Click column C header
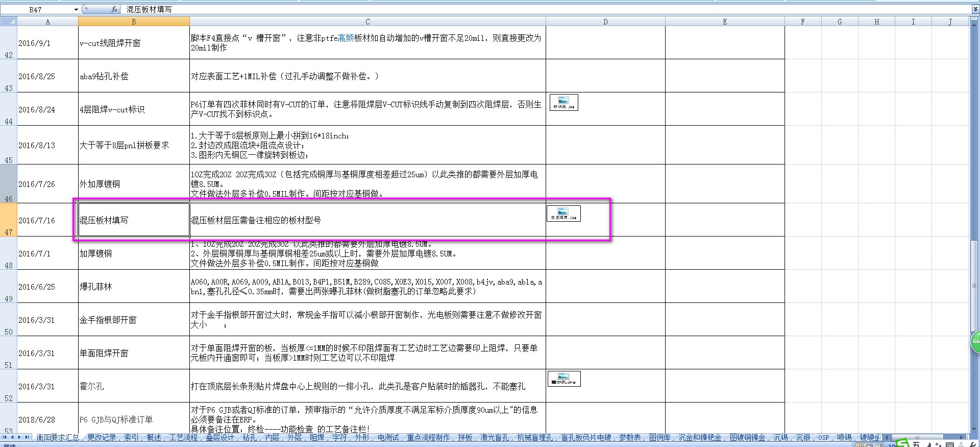Viewport: 980px width, 447px height. [367, 21]
